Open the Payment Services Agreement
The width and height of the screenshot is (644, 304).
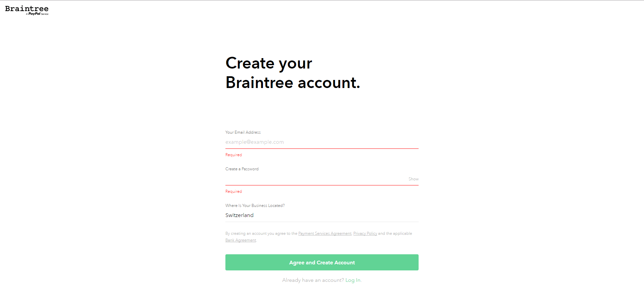pos(325,233)
